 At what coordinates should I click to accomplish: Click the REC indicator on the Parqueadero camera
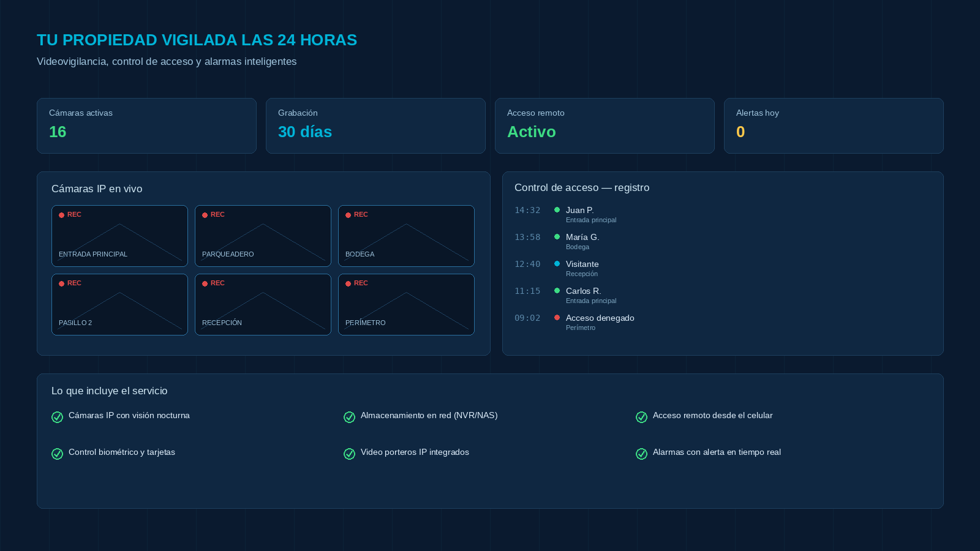[213, 215]
